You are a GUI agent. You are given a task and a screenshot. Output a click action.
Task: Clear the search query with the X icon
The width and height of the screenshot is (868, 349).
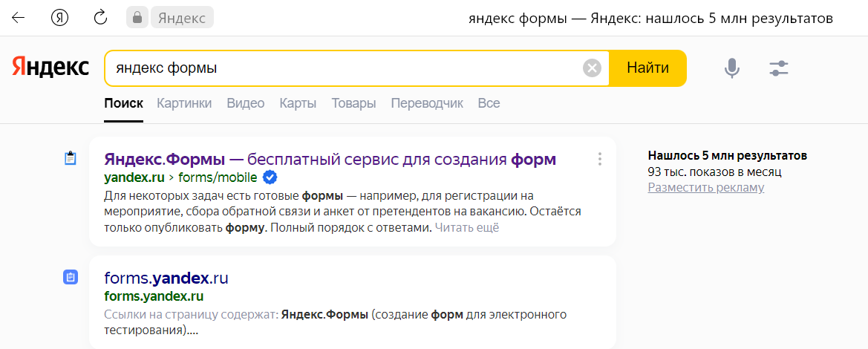click(x=592, y=68)
